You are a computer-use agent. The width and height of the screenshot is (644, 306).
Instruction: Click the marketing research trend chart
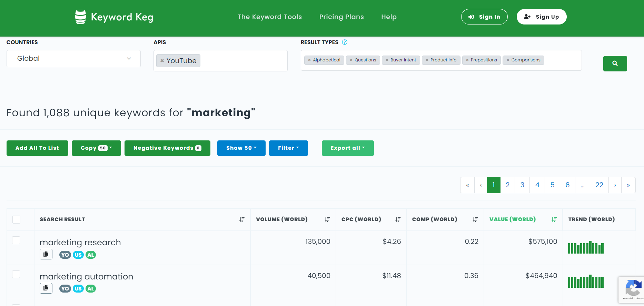click(586, 247)
